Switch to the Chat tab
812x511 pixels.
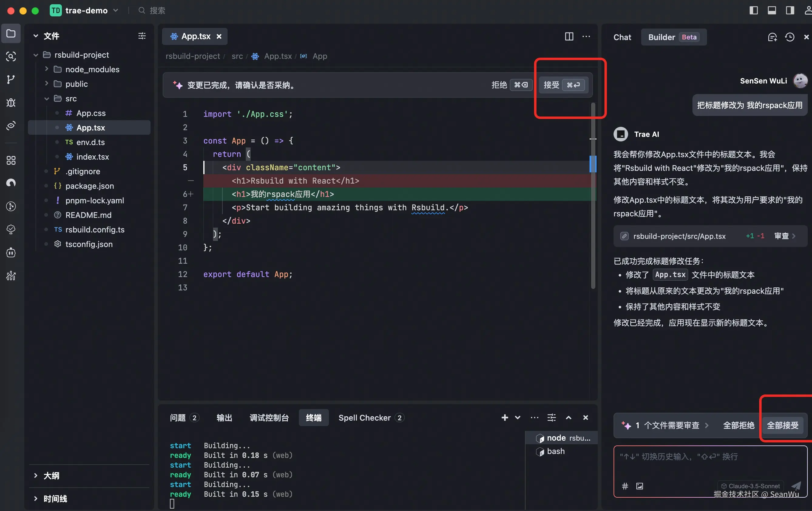tap(622, 37)
